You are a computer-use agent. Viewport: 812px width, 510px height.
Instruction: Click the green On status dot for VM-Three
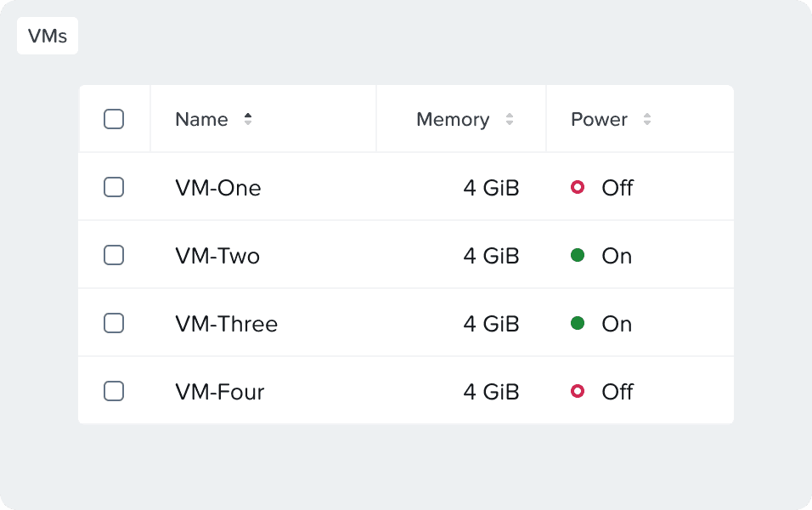tap(578, 323)
